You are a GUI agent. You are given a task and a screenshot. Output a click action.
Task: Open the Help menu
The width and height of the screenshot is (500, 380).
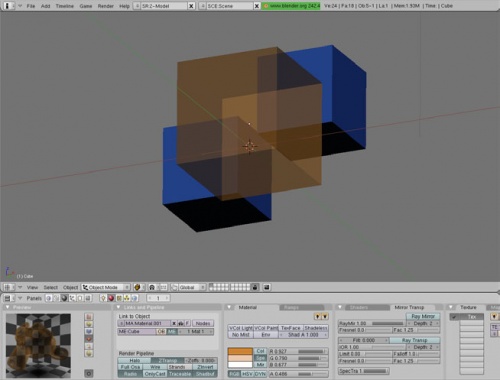click(x=124, y=6)
